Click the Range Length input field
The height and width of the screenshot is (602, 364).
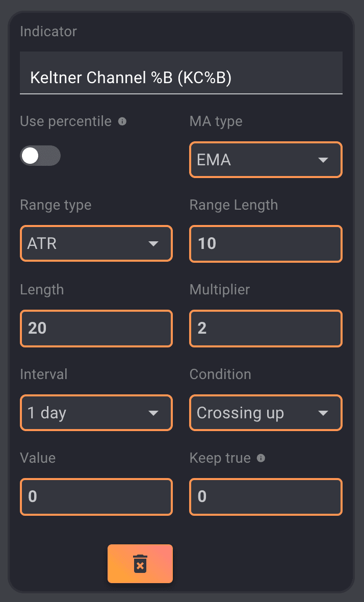point(266,244)
